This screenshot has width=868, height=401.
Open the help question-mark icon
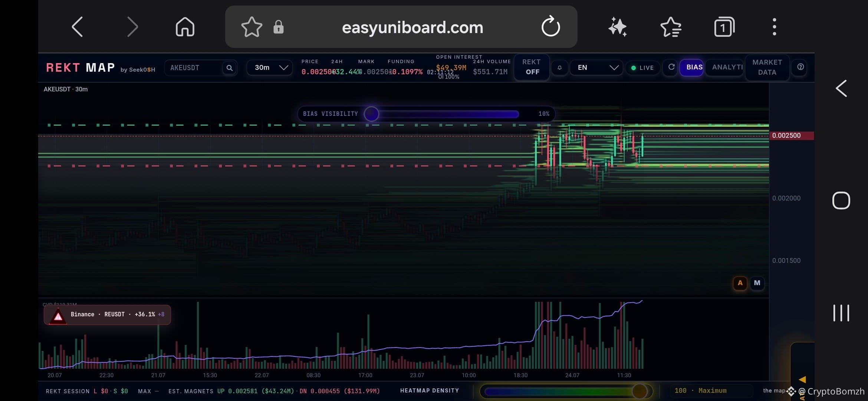point(800,67)
